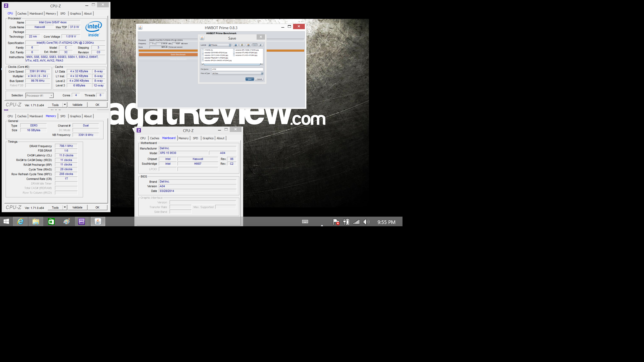Viewport: 644px width, 362px height.
Task: Click the file list horizontal scrollbar
Action: pyautogui.click(x=232, y=65)
